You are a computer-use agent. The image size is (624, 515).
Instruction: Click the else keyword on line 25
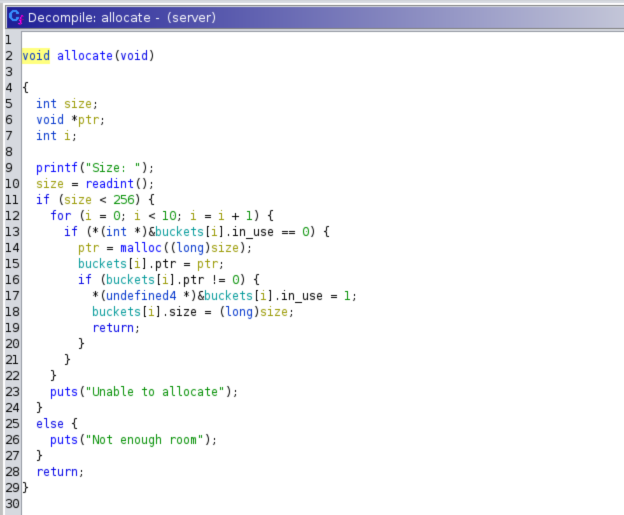click(x=50, y=424)
